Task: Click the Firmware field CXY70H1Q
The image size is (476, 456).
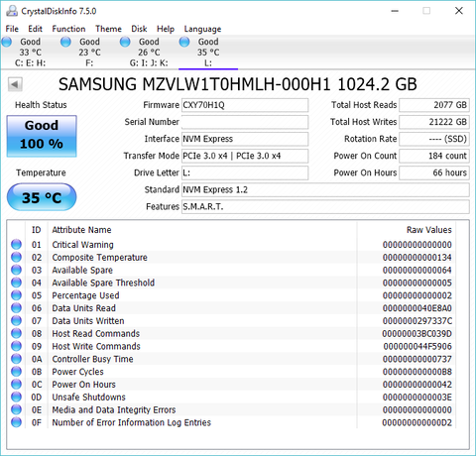Action: click(245, 105)
